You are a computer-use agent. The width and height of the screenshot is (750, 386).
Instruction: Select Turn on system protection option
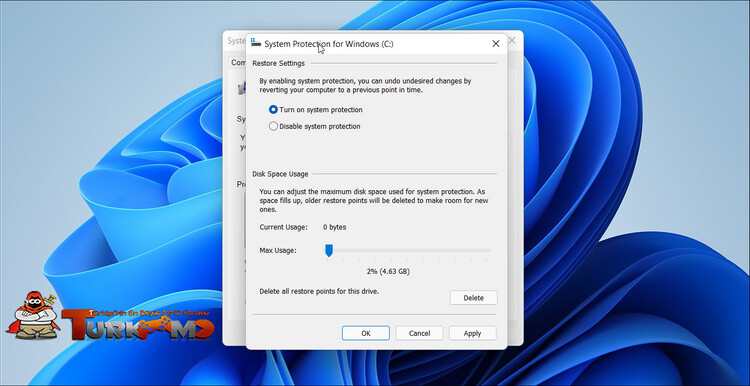point(273,110)
